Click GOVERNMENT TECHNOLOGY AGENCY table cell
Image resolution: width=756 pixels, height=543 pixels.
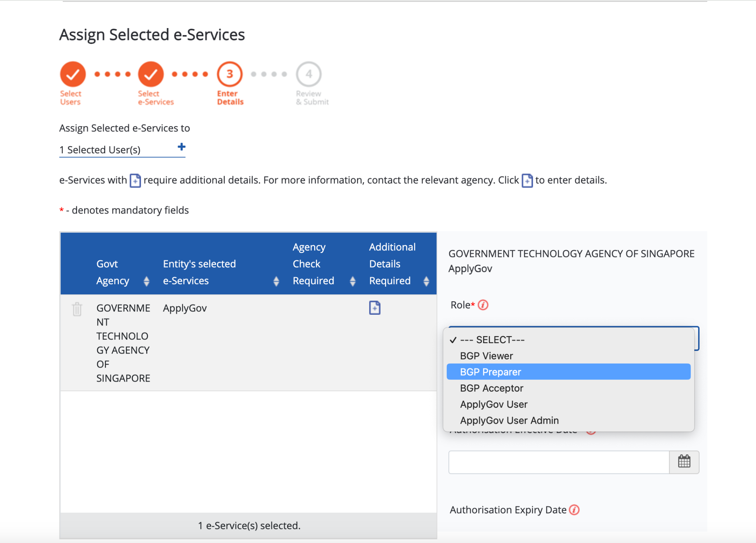123,343
